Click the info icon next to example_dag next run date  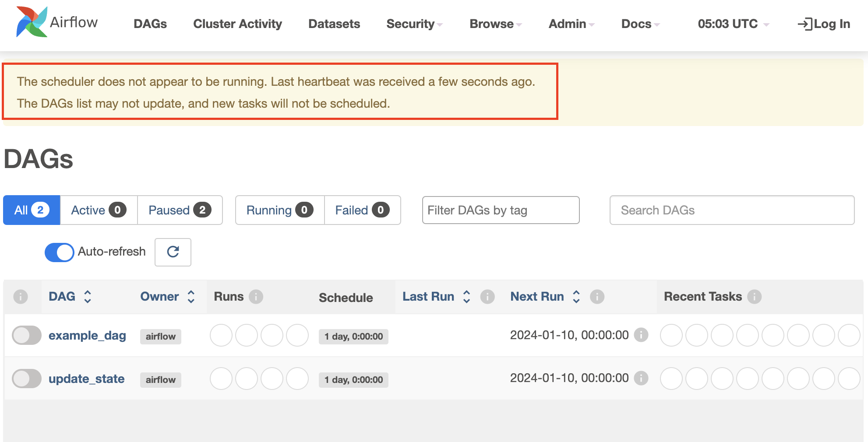(641, 335)
